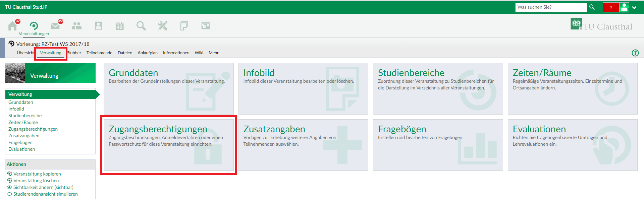
Task: Open the Tools wrench icon
Action: tap(163, 26)
